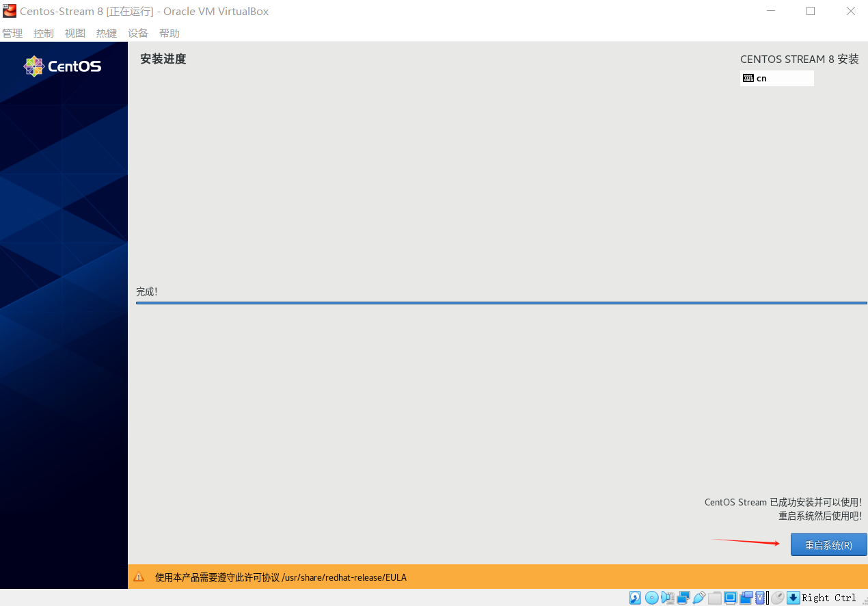Image resolution: width=868 pixels, height=606 pixels.
Task: Click the host key down-arrow icon
Action: tap(794, 598)
